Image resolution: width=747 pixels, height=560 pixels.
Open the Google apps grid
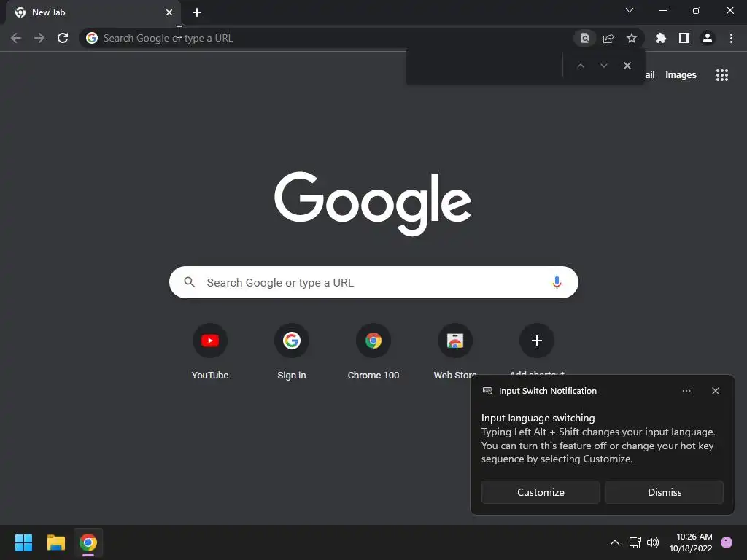click(x=722, y=75)
